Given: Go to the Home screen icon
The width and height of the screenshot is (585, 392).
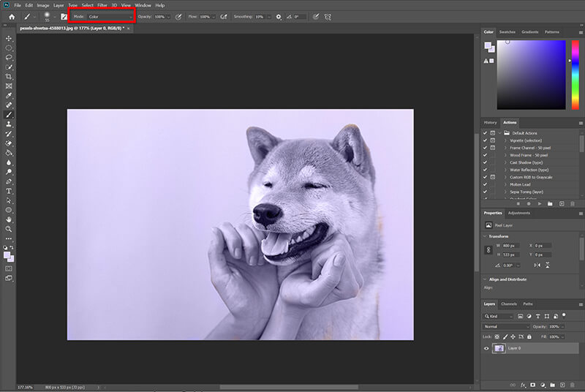Looking at the screenshot, I should click(x=12, y=17).
